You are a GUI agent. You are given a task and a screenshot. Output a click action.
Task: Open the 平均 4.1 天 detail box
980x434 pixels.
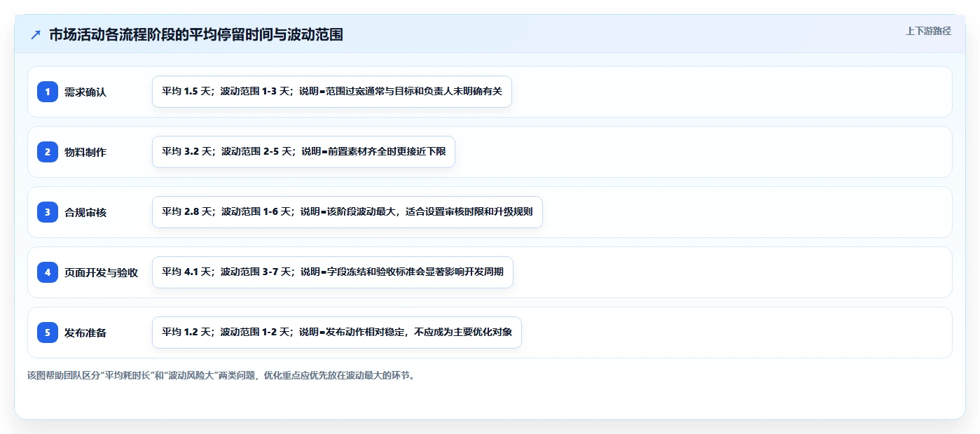333,272
